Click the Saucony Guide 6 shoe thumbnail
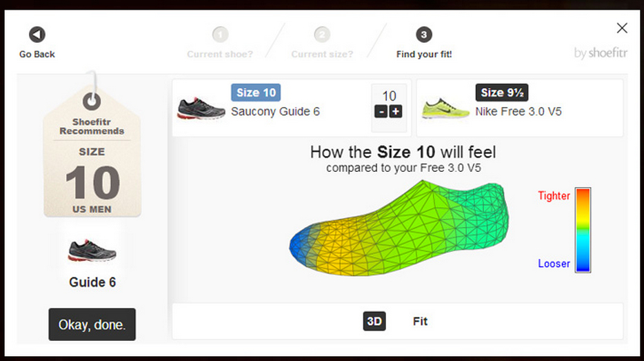This screenshot has width=644, height=361. tap(201, 108)
